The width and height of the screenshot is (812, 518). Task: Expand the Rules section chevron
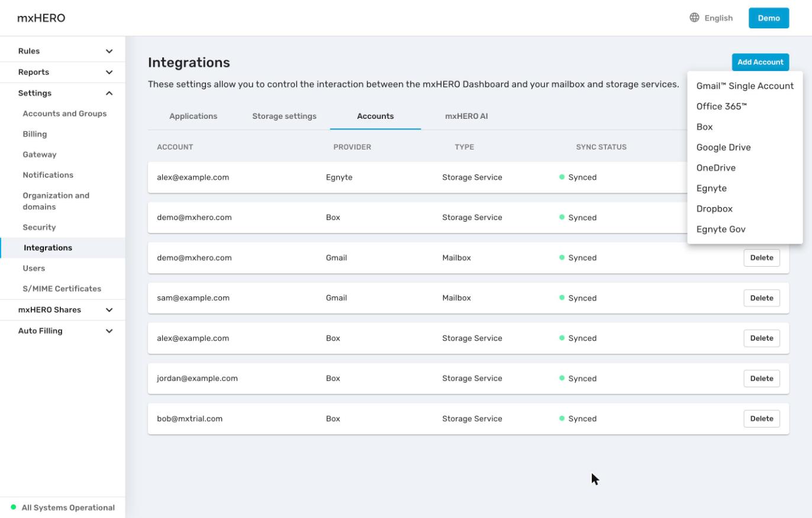pyautogui.click(x=109, y=51)
